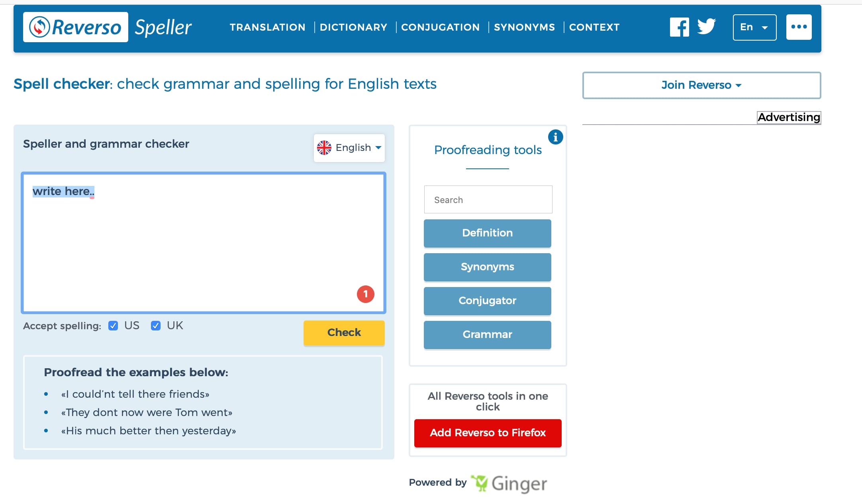Viewport: 862px width, 504px height.
Task: Click the Grammar button
Action: pos(488,335)
